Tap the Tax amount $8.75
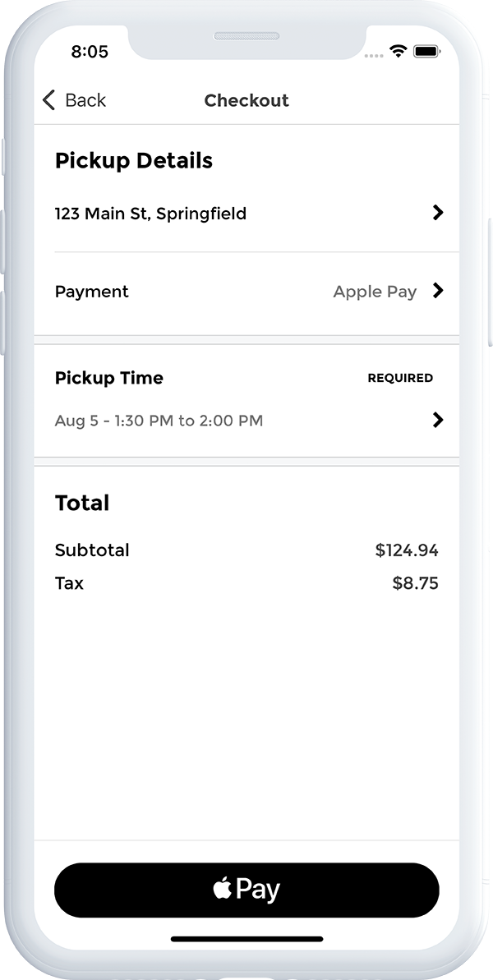 415,583
